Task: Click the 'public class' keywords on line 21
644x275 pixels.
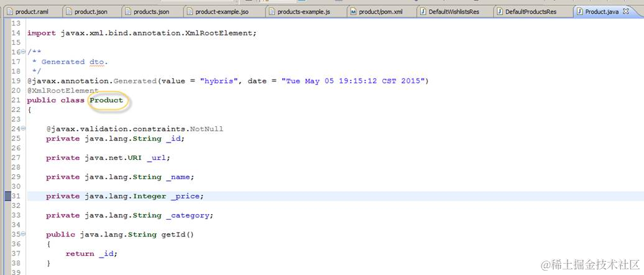Action: [56, 100]
